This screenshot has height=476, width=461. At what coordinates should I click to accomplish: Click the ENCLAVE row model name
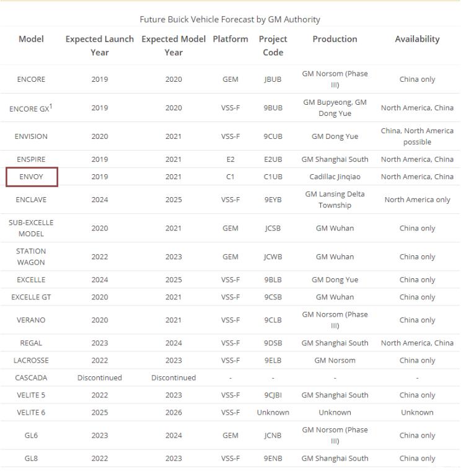point(31,200)
